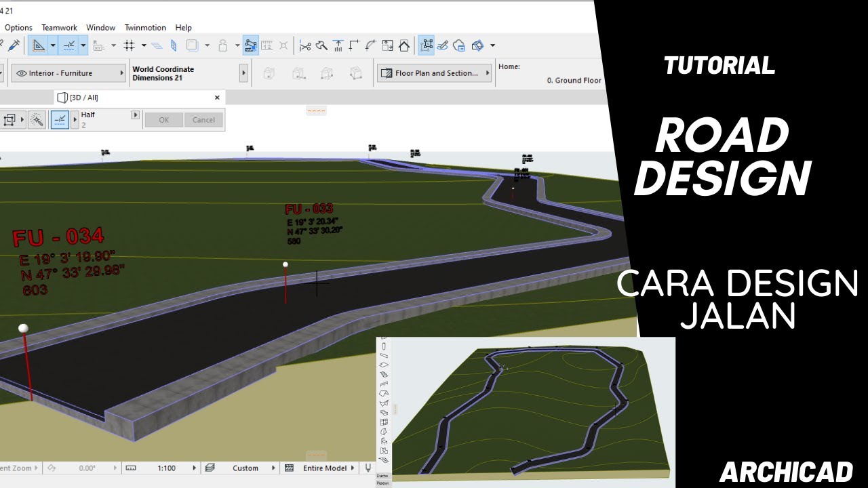Click the intersect corner icon
The height and width of the screenshot is (488, 868).
tap(354, 45)
